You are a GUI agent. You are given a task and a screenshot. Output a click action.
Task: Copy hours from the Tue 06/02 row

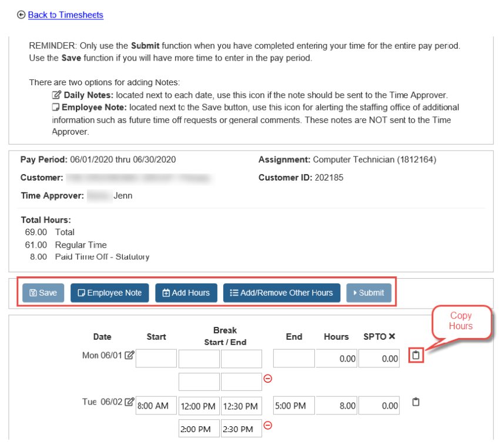(415, 402)
